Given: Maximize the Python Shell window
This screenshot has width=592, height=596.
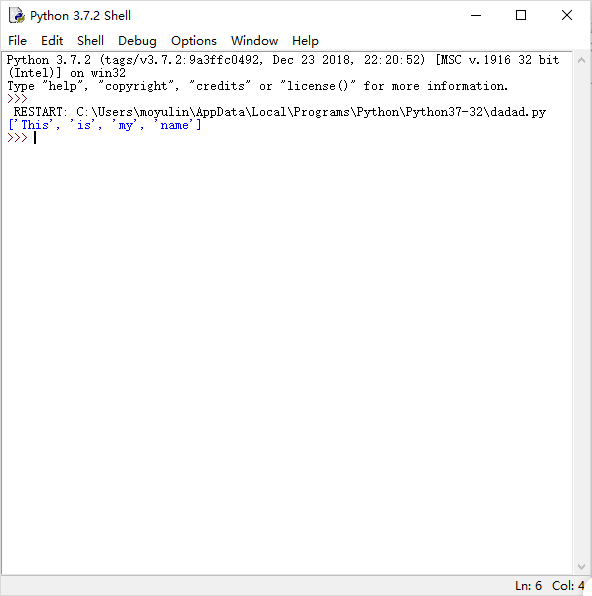Looking at the screenshot, I should (x=521, y=16).
